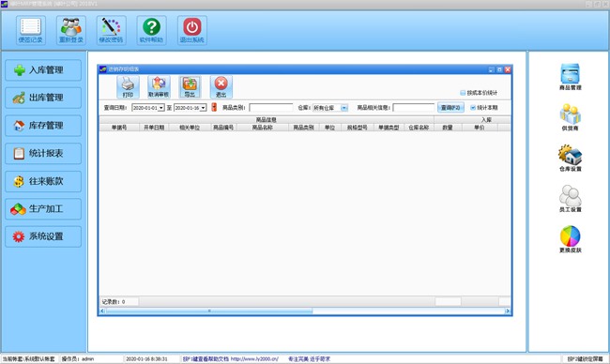Viewport: 610px width, 364px height.
Task: Open 往来账款 in the sidebar
Action: coord(43,181)
